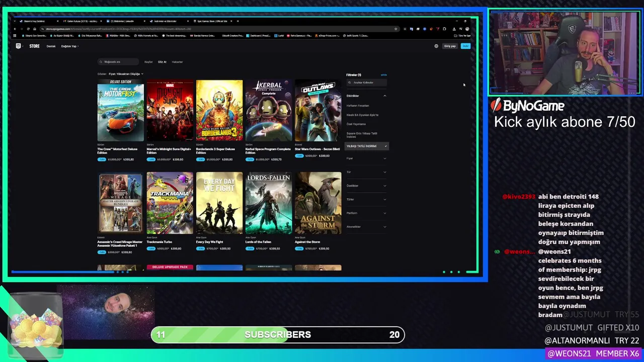Expand the Tür filter section
This screenshot has height=362, width=644.
[366, 172]
